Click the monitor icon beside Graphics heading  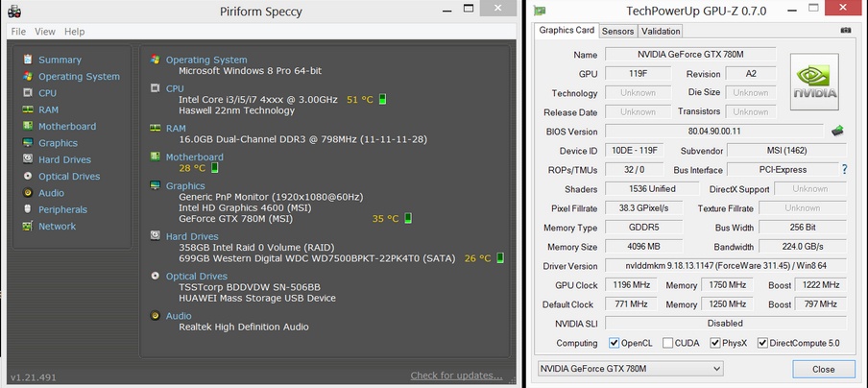pyautogui.click(x=156, y=185)
